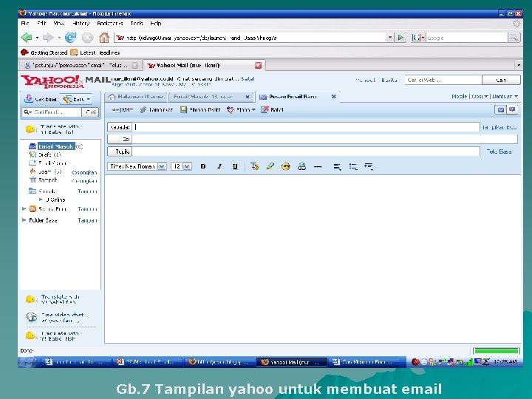The height and width of the screenshot is (399, 532).
Task: Click the Italic formatting button
Action: (219, 166)
